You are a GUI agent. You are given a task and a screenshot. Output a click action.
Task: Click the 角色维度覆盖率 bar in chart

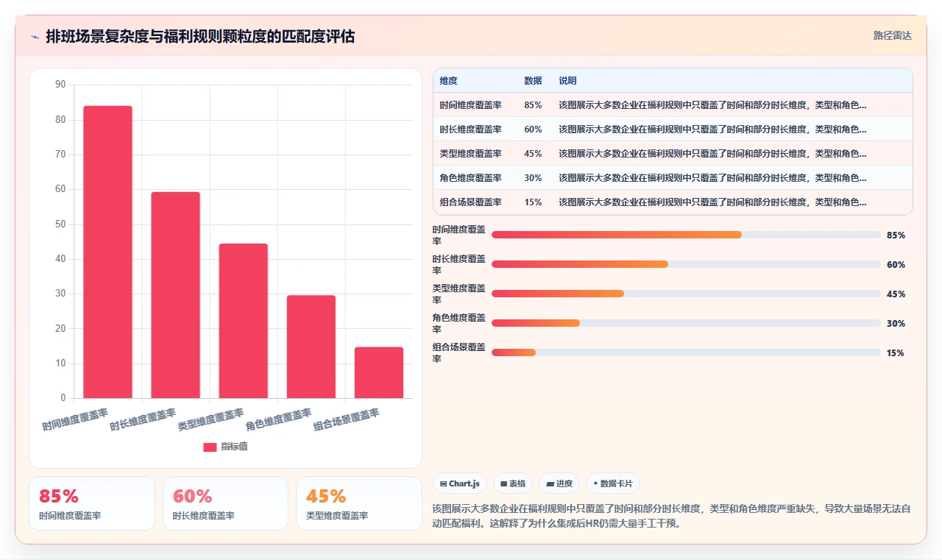[311, 347]
